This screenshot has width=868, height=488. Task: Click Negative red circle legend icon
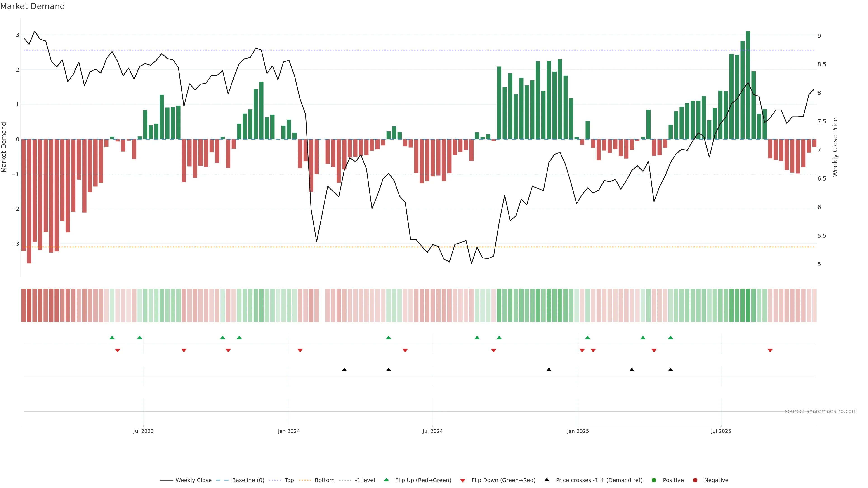695,480
